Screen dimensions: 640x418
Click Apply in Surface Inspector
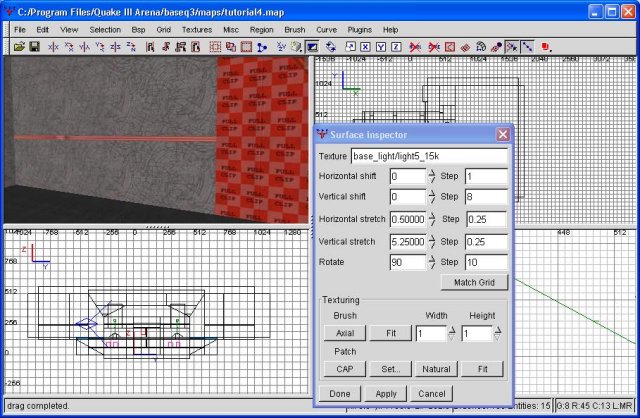386,394
